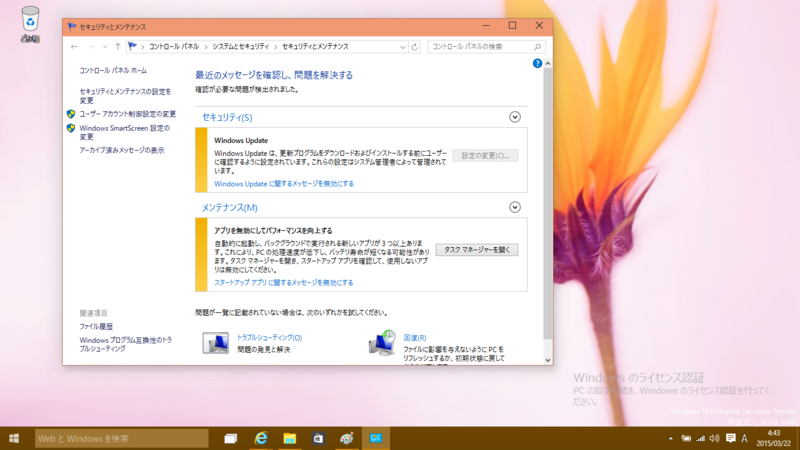The width and height of the screenshot is (800, 450).
Task: Click the flag icon in the address bar
Action: (x=133, y=46)
